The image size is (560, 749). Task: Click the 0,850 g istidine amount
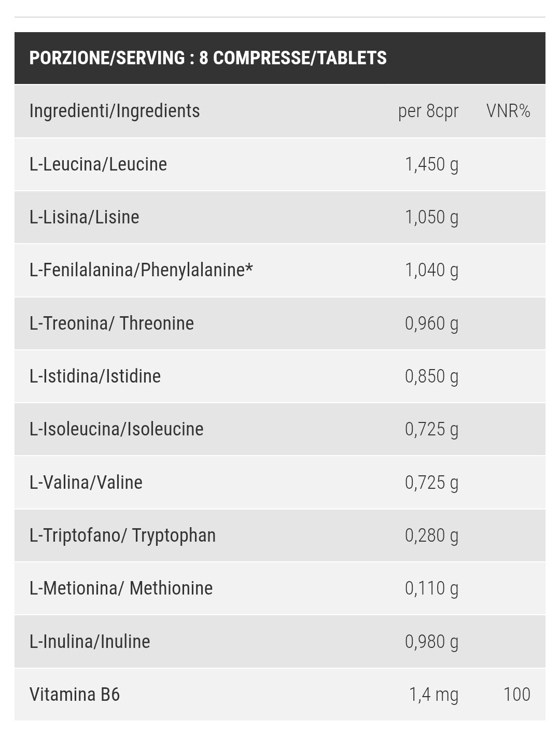[x=431, y=376]
